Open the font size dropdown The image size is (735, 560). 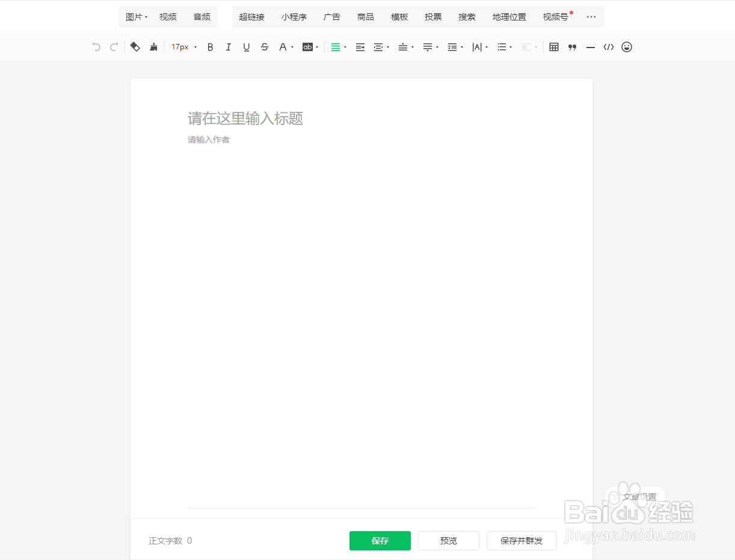[x=183, y=46]
